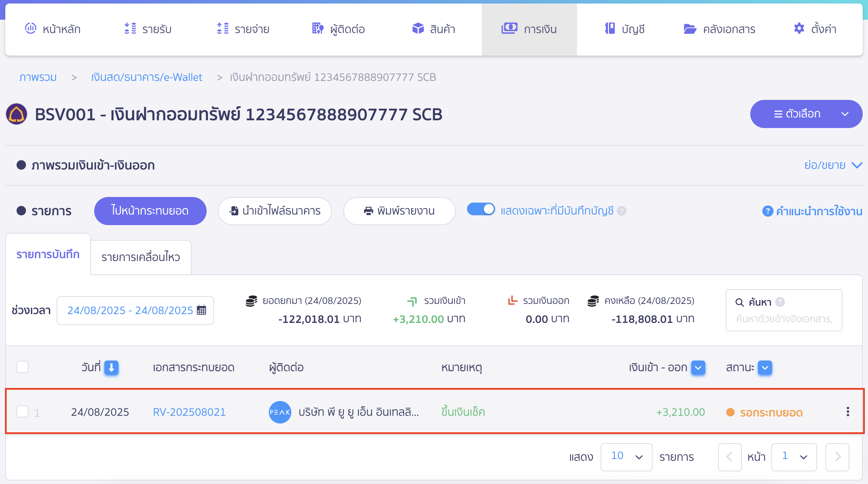The height and width of the screenshot is (484, 868).
Task: Open the สินค้า products menu
Action: pos(434,29)
